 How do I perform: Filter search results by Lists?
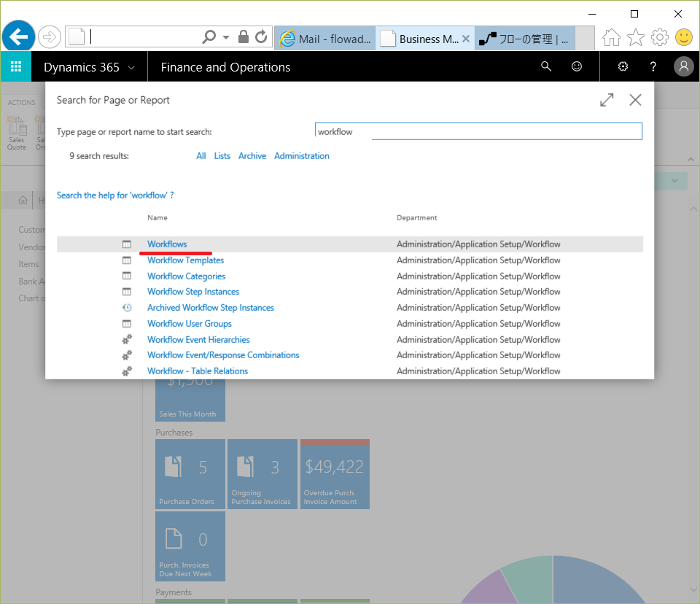222,156
